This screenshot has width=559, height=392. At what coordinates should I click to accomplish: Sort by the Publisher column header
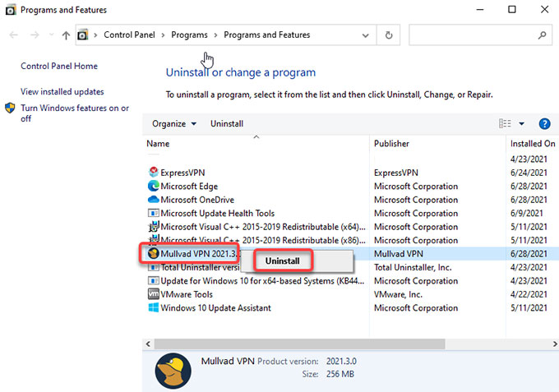pyautogui.click(x=391, y=144)
